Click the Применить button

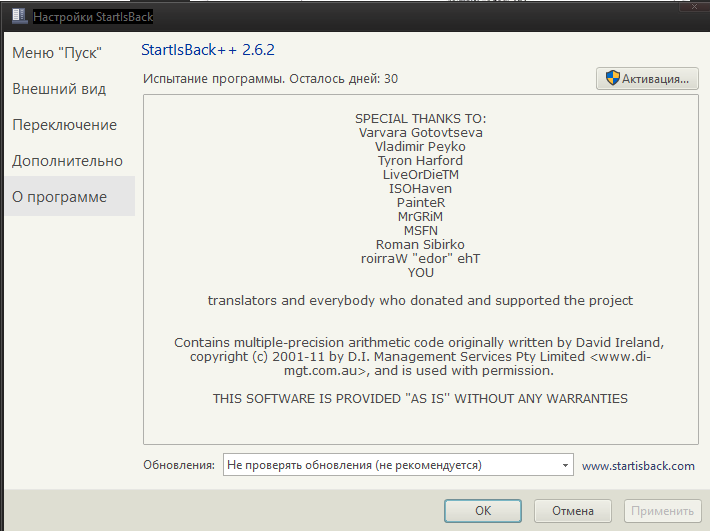(x=660, y=511)
